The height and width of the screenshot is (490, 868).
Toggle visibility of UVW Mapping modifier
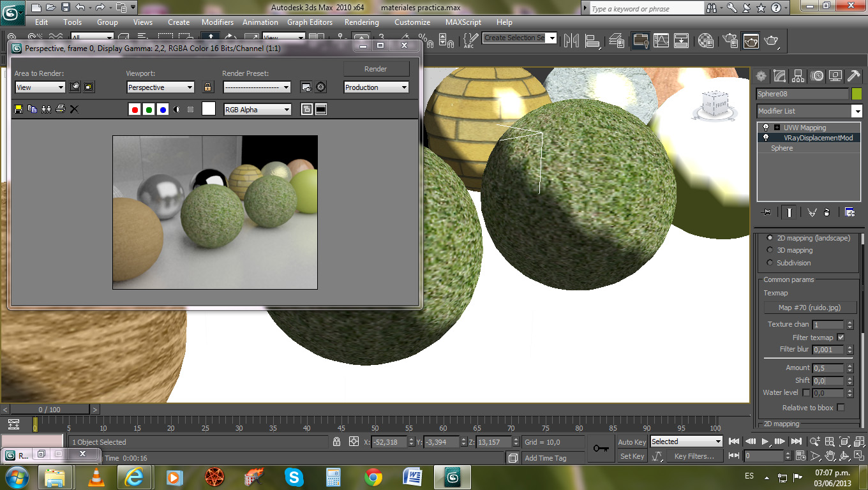tap(766, 128)
